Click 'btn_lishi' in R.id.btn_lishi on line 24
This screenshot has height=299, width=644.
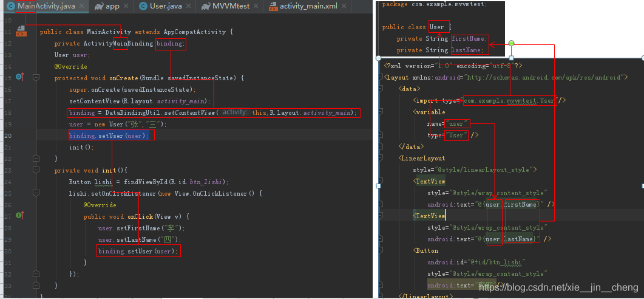(206, 182)
